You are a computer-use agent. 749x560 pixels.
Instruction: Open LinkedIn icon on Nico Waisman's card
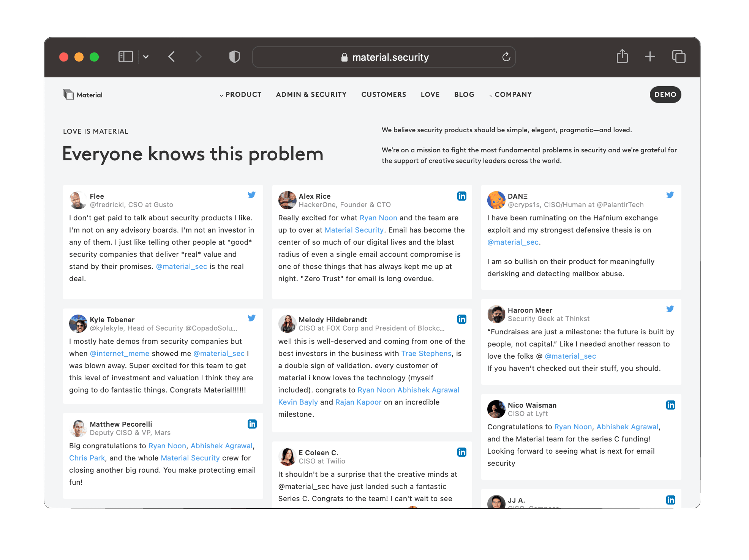[671, 405]
